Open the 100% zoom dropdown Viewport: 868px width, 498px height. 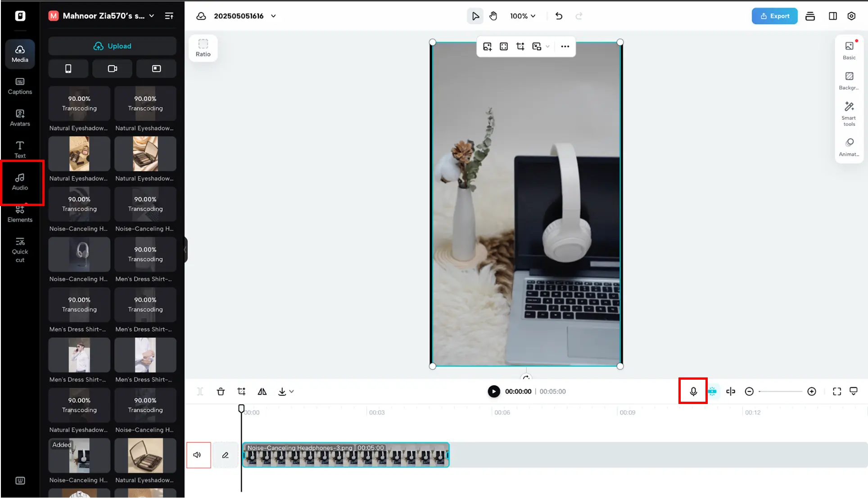[523, 16]
